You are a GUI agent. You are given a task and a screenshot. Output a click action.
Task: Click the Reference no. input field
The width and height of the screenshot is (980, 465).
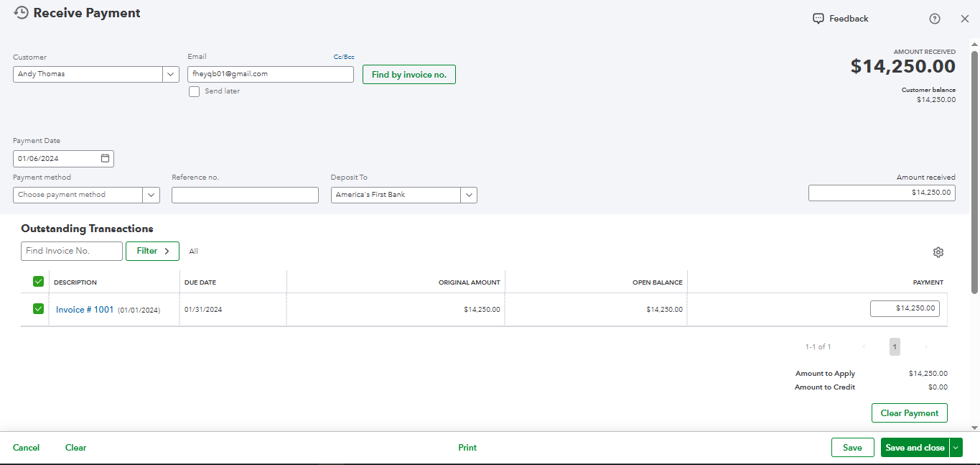click(245, 195)
